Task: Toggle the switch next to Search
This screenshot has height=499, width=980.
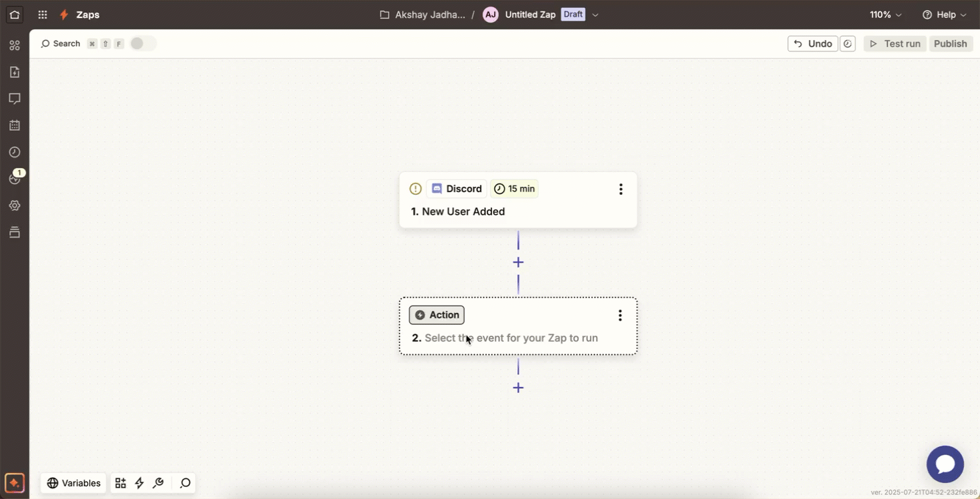Action: point(143,43)
